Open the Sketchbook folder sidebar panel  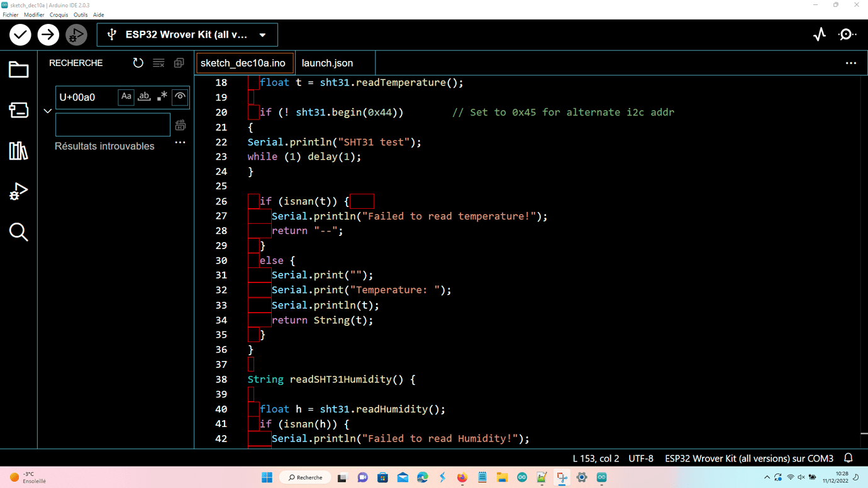pos(18,70)
